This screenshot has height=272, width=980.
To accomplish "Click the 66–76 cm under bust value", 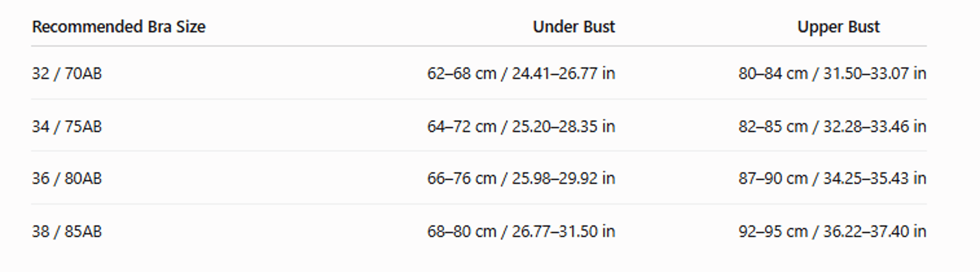I will 462,178.
